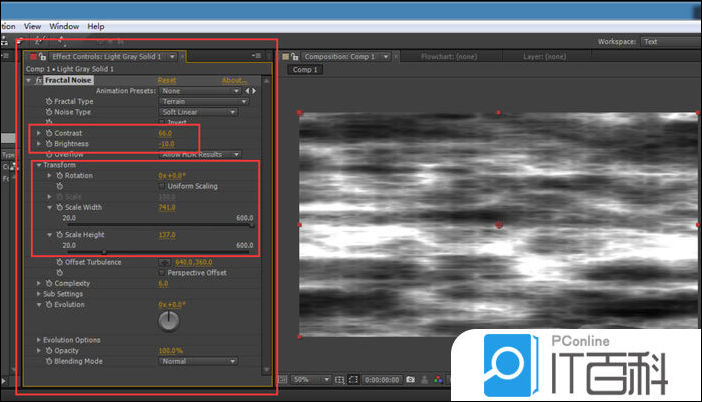The height and width of the screenshot is (402, 702).
Task: Click Reset for Fractal Noise
Action: pyautogui.click(x=167, y=81)
